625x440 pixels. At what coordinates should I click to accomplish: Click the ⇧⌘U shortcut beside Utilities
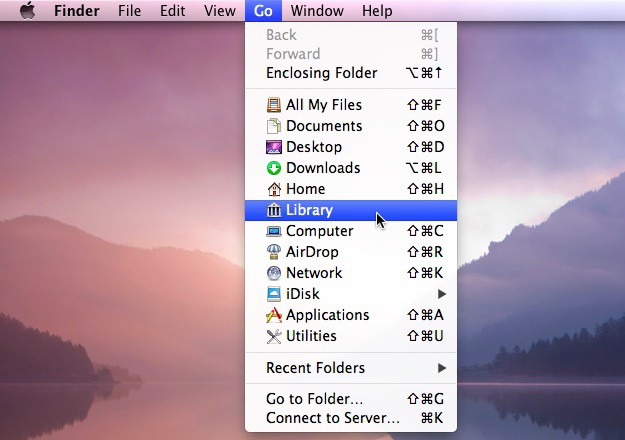coord(425,336)
